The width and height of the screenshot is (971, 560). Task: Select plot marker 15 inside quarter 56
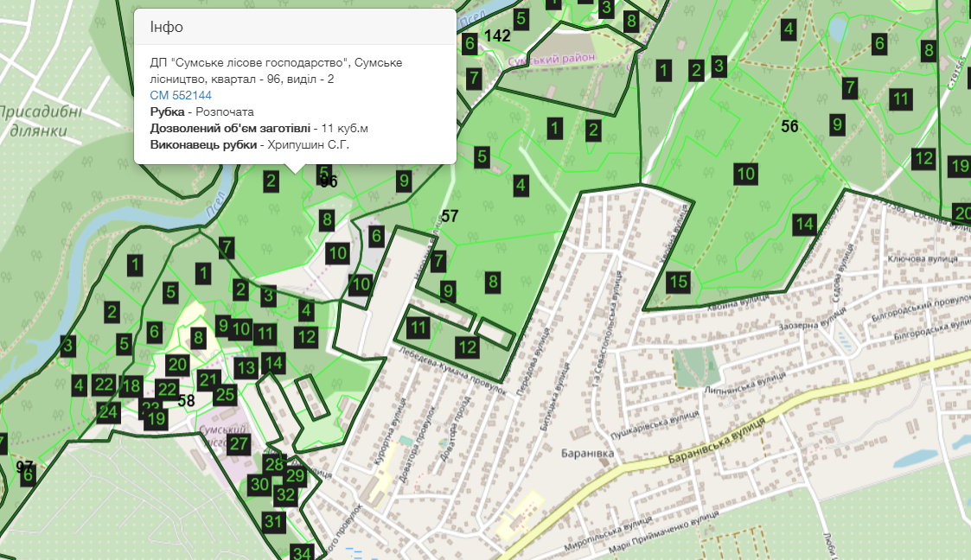tap(680, 283)
